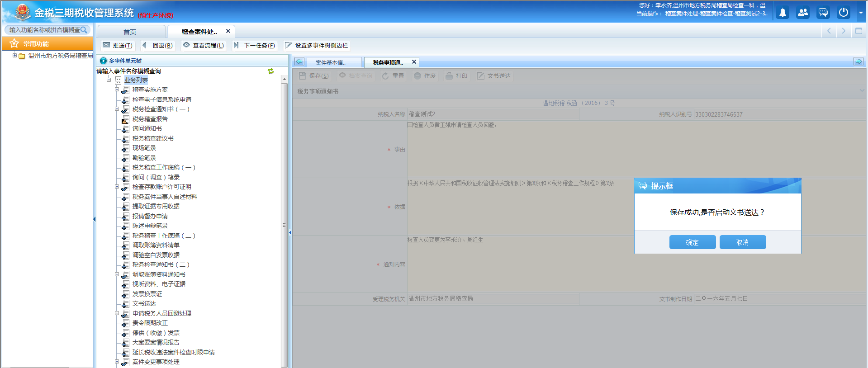Image resolution: width=868 pixels, height=368 pixels.
Task: Click the next page arrow in header bar
Action: [844, 31]
